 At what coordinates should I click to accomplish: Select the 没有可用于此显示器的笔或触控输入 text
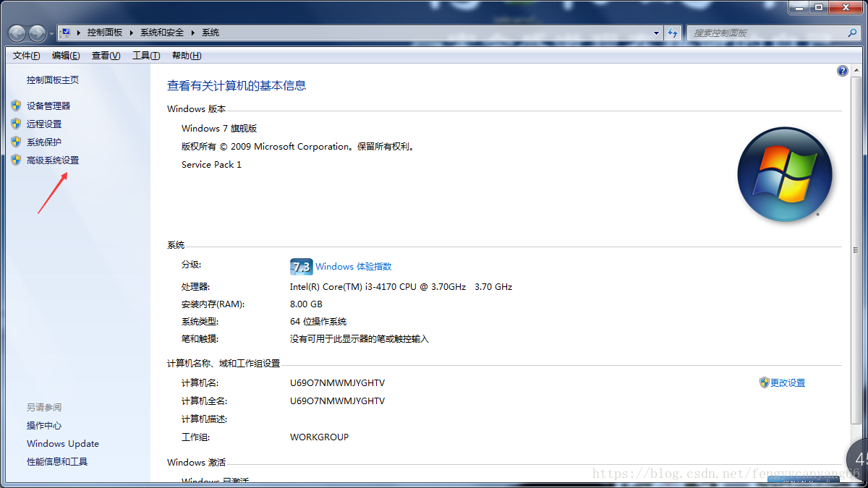point(359,338)
